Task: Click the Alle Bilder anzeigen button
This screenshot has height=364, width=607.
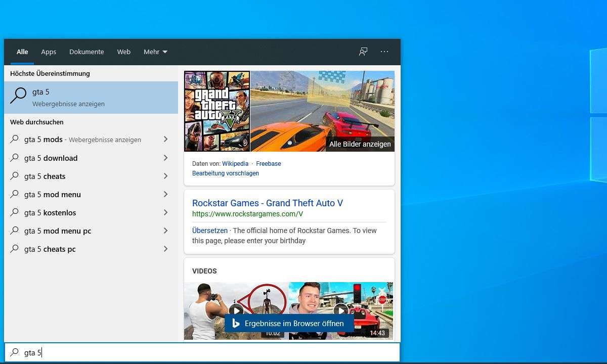Action: click(360, 144)
